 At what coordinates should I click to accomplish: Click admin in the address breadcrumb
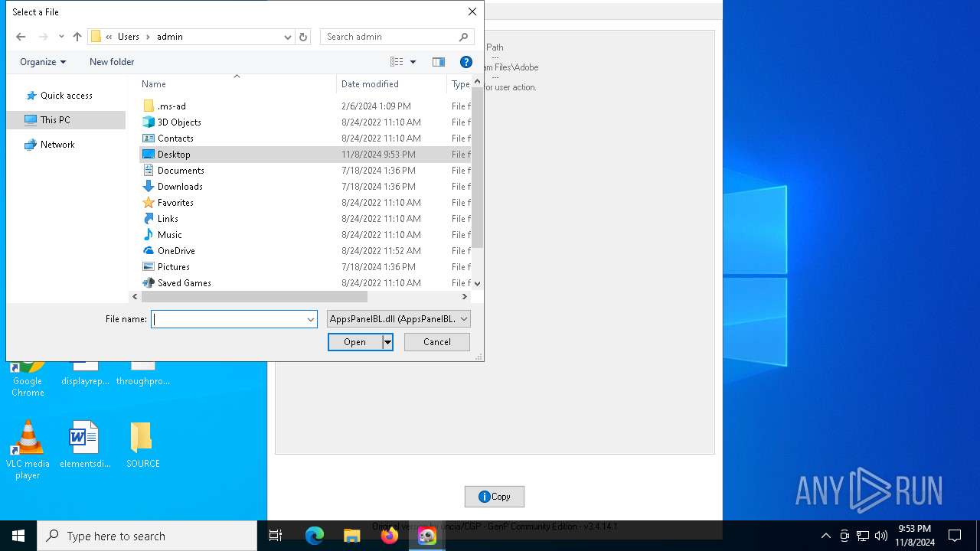170,37
